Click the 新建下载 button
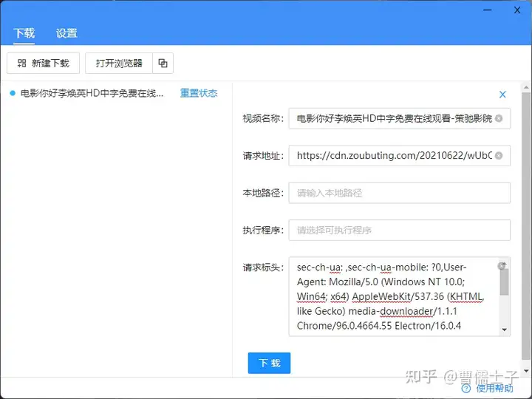532x399 pixels. [43, 63]
